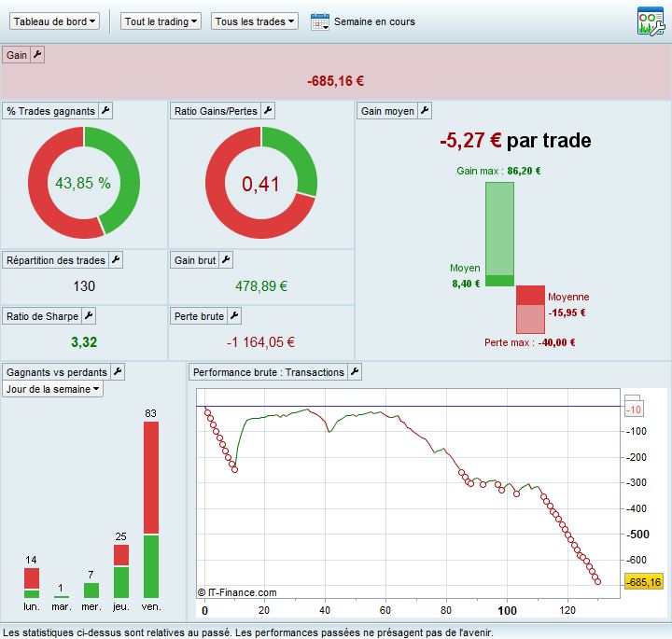The height and width of the screenshot is (639, 672).
Task: Click the Sharpe ratio value 3,32
Action: [84, 342]
